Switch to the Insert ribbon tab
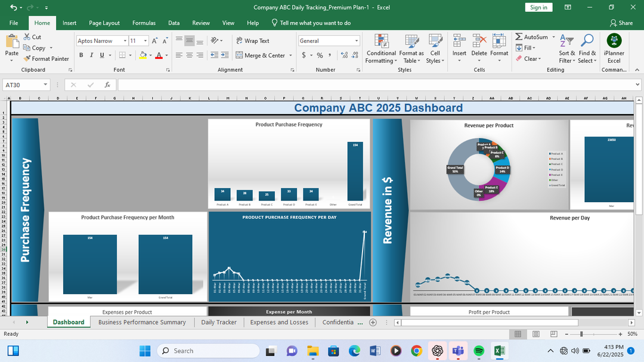The image size is (644, 362). click(x=69, y=23)
